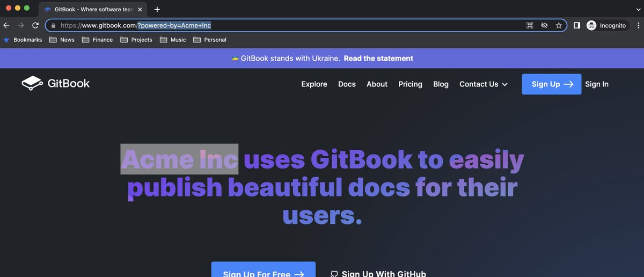Open the Music bookmarks folder
Viewport: 644px width, 277px height.
[x=173, y=40]
